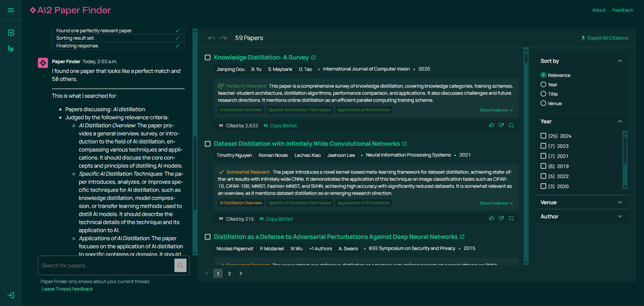Show Evidence for Dataset Distillation paper
Viewport: 644px width, 306px height.
pyautogui.click(x=496, y=203)
